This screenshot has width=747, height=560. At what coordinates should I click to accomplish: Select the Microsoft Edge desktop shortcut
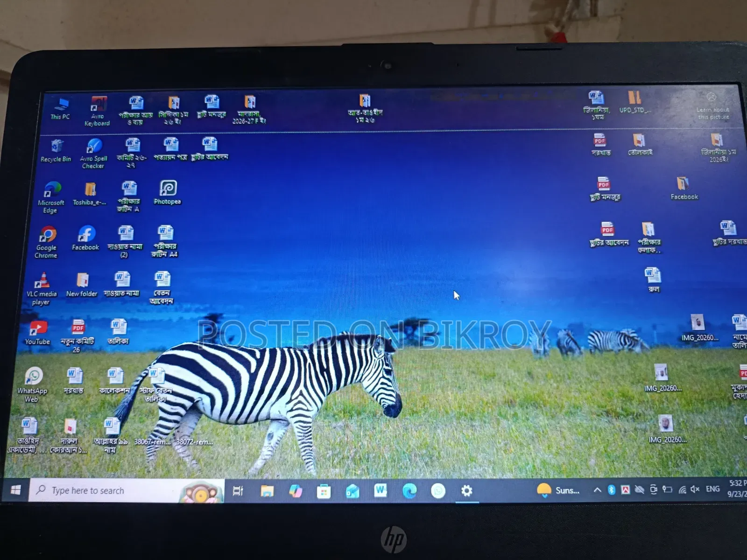click(51, 197)
